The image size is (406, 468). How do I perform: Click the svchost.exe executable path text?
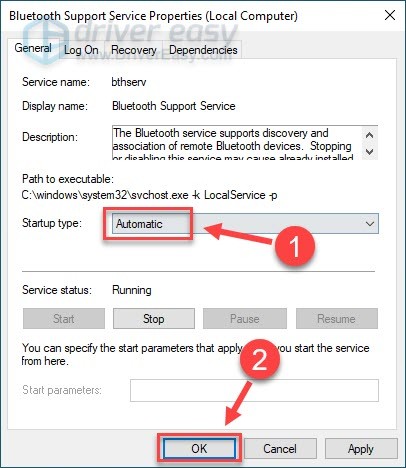pyautogui.click(x=149, y=195)
